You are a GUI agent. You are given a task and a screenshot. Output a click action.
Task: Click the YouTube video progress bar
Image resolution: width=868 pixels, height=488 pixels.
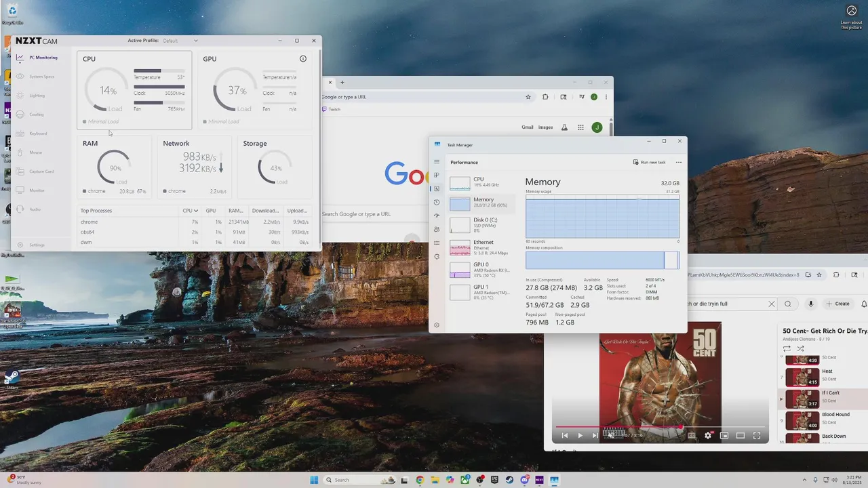(x=660, y=426)
